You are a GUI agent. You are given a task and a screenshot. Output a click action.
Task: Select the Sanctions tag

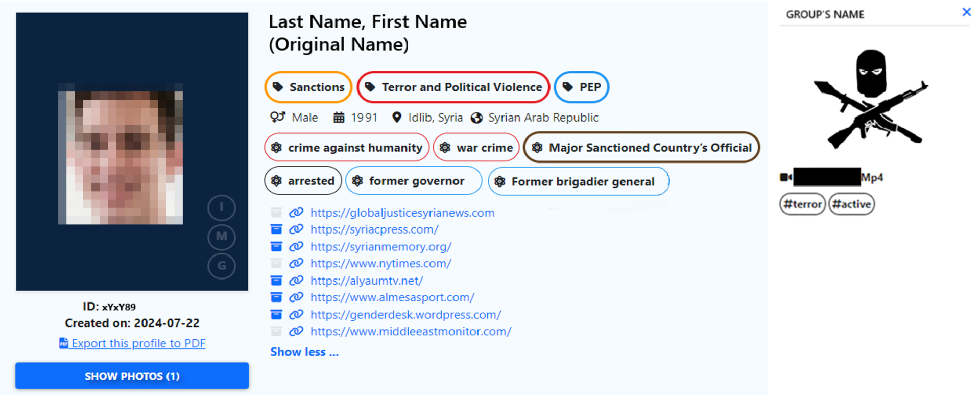click(308, 87)
